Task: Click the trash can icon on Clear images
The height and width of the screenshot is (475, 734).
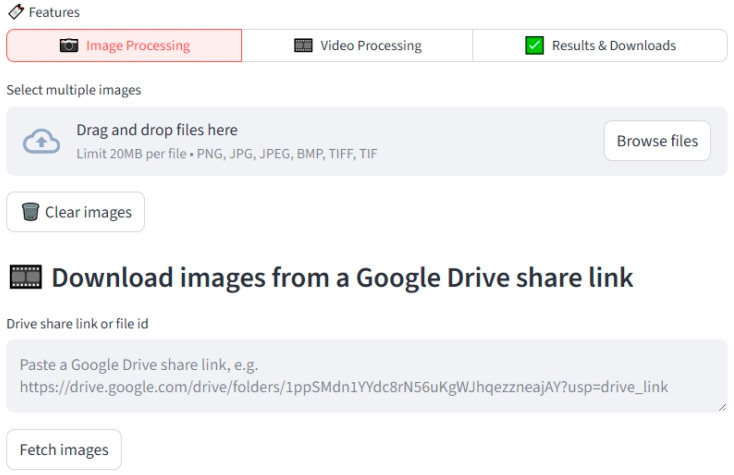Action: point(30,212)
